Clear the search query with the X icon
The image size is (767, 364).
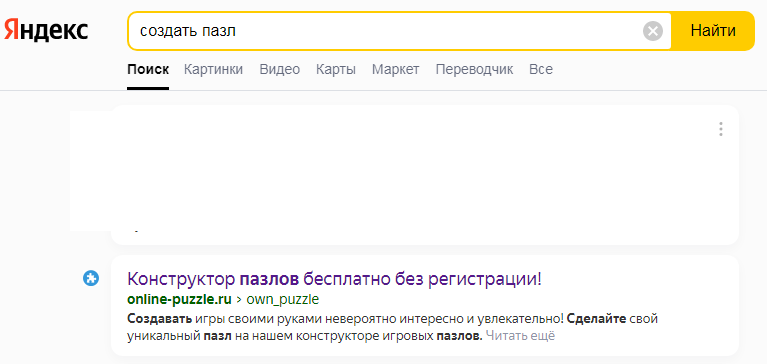click(x=653, y=31)
